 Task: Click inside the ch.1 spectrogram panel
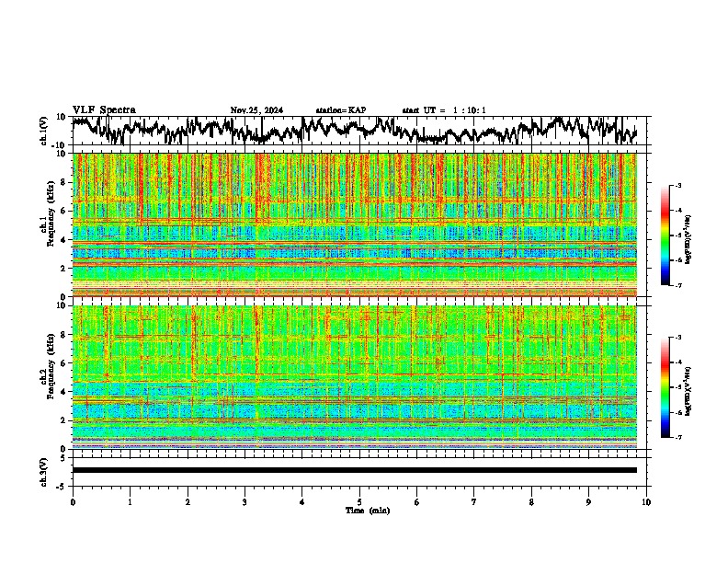tap(355, 224)
